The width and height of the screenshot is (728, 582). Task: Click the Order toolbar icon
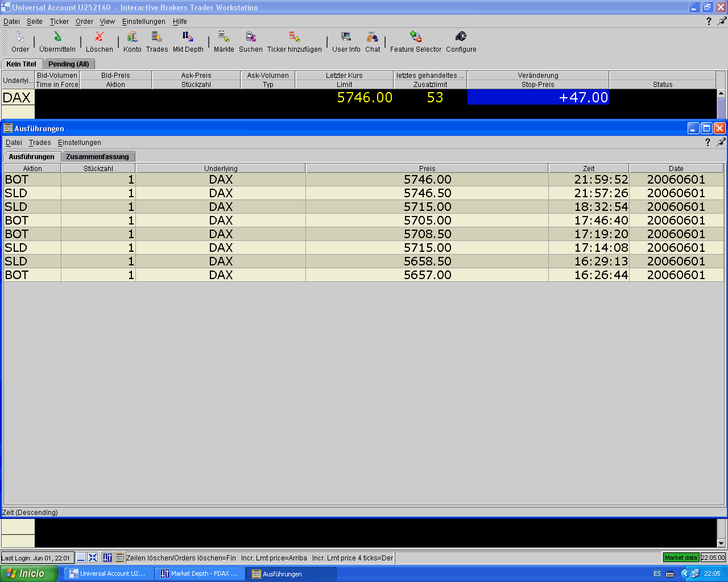20,43
